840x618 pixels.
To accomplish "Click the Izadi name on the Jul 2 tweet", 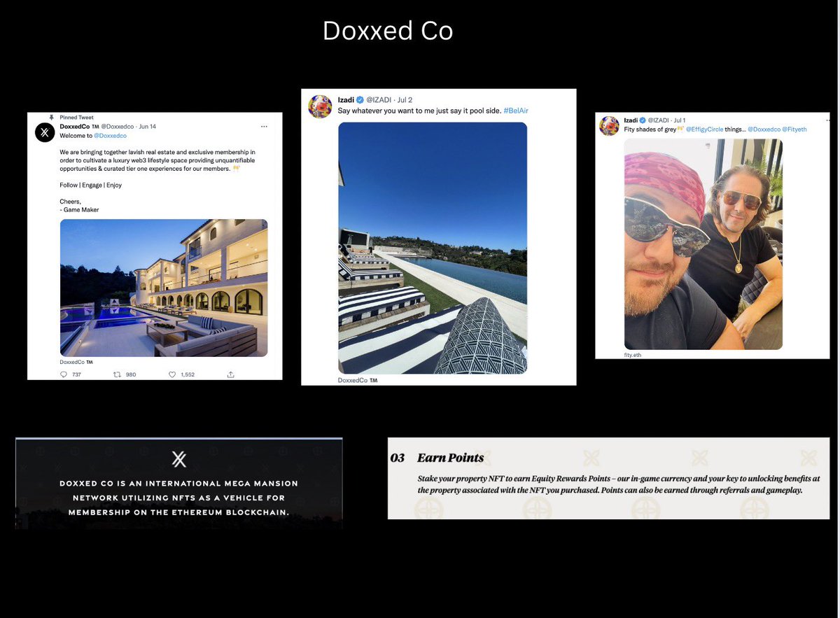I will pos(346,100).
